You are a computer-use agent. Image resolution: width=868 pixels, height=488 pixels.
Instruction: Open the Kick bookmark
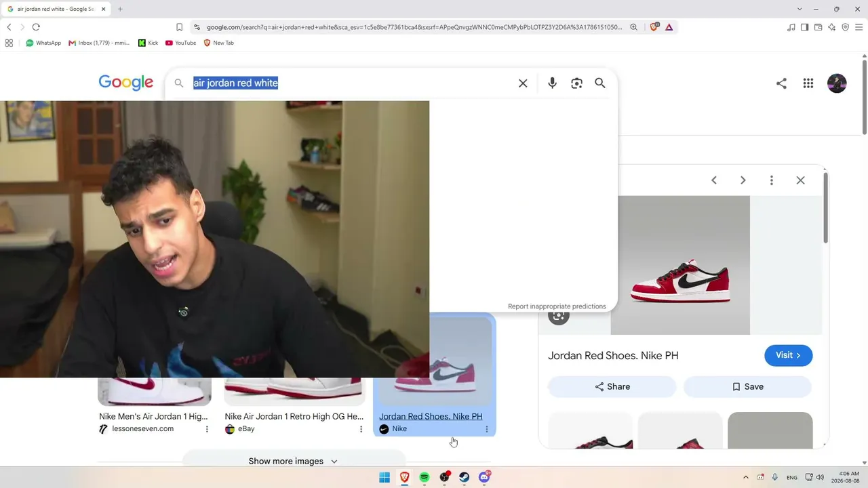coord(148,43)
